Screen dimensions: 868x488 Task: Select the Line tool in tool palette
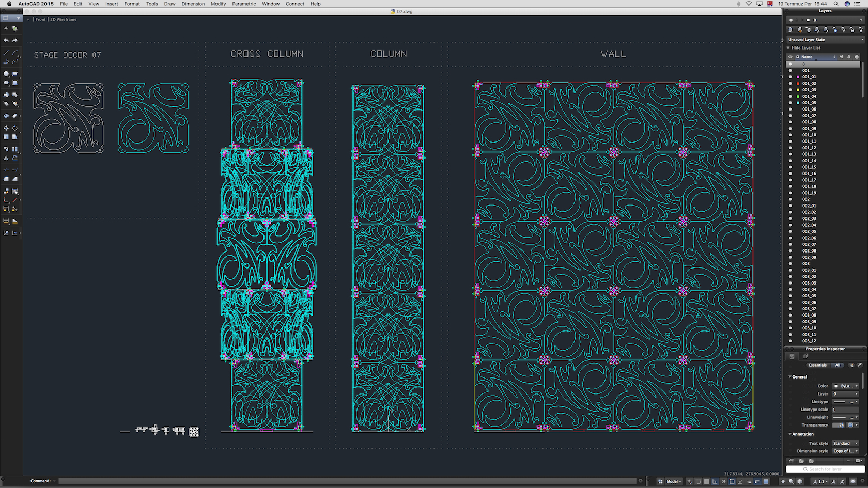(6, 53)
